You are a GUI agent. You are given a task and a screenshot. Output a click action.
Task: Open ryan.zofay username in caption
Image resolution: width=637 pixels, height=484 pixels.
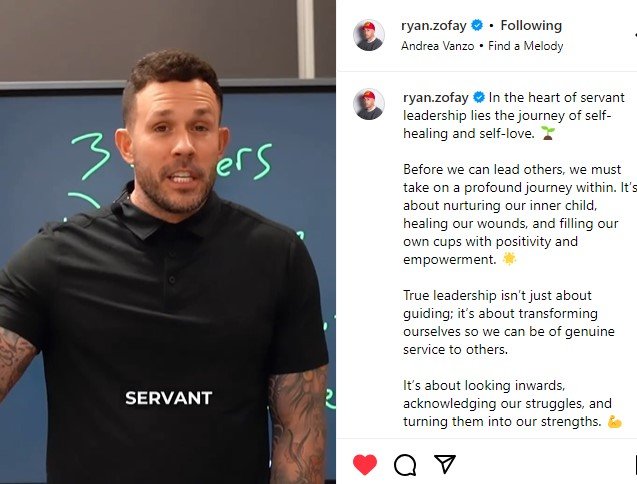click(436, 98)
